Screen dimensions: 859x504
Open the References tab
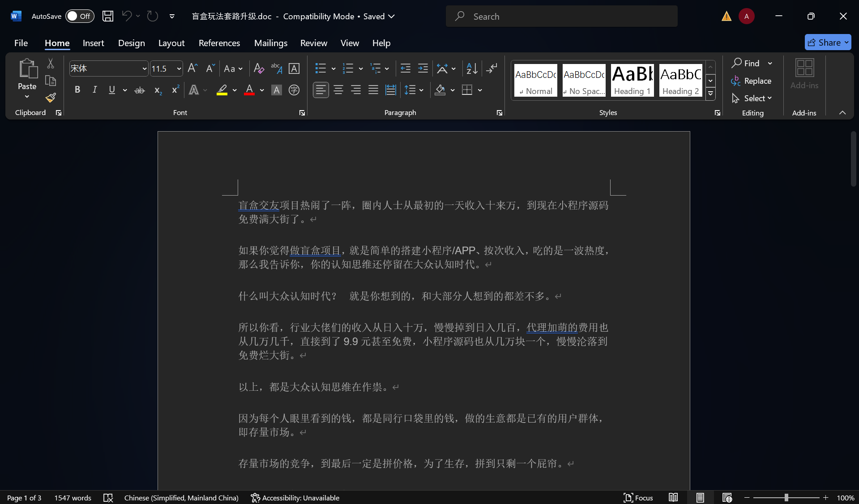click(219, 43)
